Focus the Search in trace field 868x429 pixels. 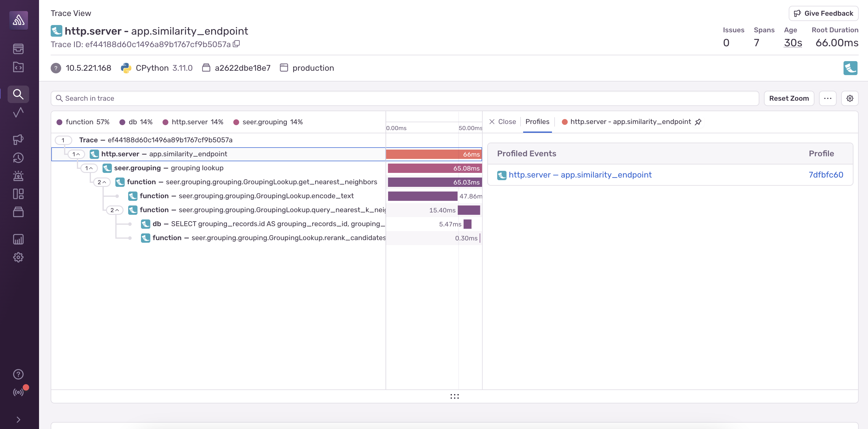(404, 98)
